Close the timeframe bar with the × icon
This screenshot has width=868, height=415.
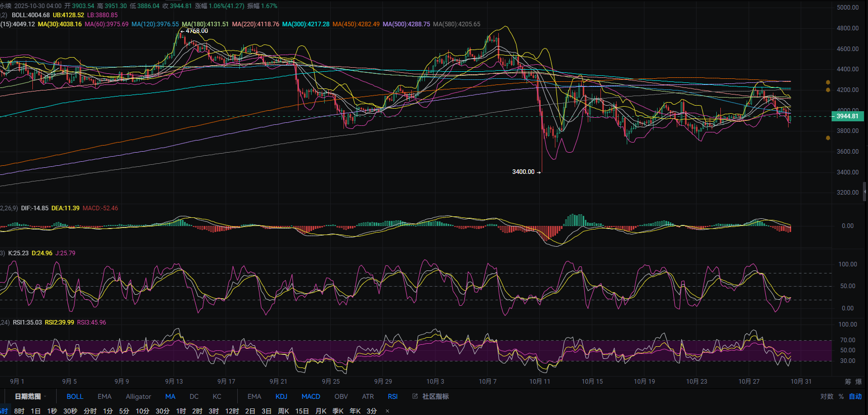387,411
